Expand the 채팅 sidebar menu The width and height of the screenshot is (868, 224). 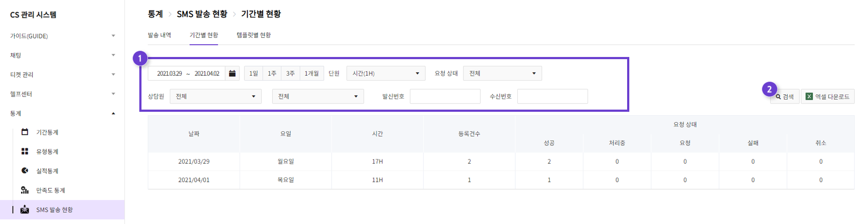pyautogui.click(x=62, y=55)
